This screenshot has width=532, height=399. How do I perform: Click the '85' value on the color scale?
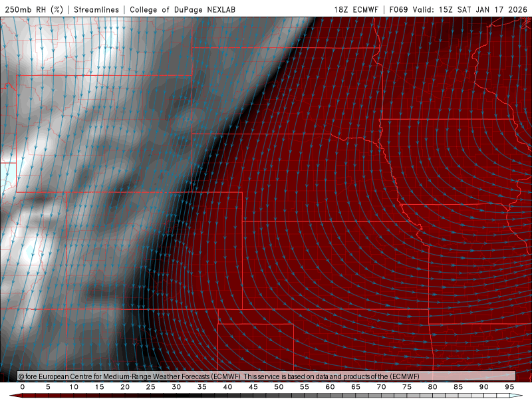click(458, 387)
